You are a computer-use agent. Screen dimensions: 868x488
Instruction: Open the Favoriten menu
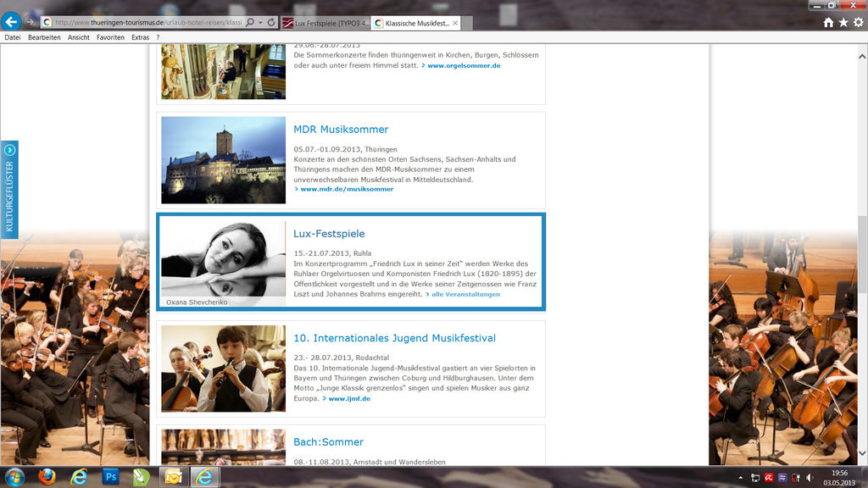tap(110, 37)
